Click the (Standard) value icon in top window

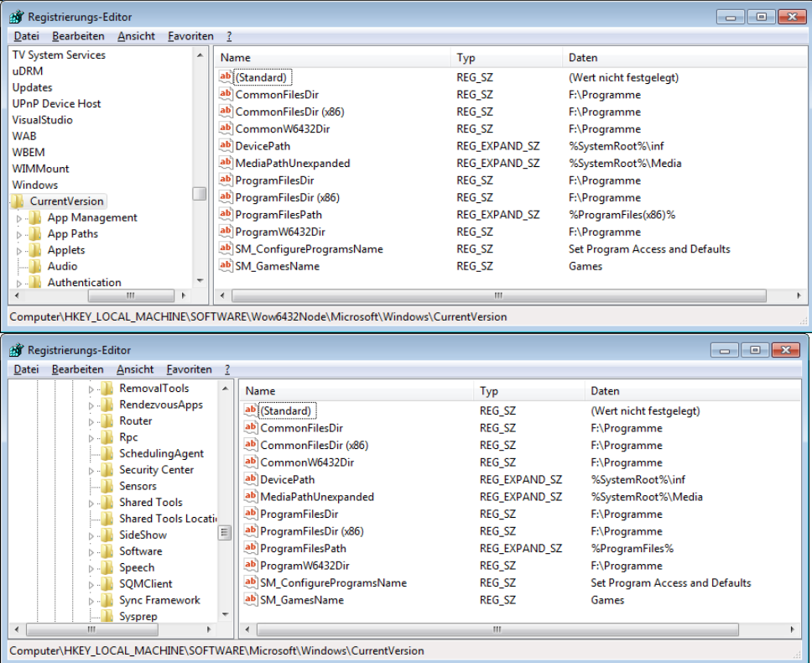pyautogui.click(x=226, y=77)
